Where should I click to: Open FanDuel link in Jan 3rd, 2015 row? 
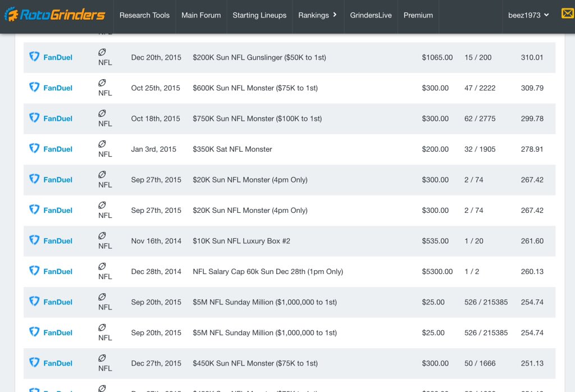coord(58,149)
